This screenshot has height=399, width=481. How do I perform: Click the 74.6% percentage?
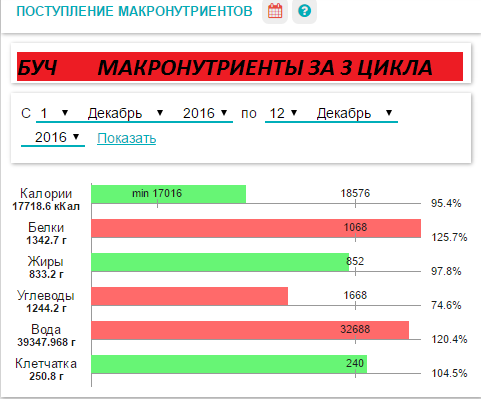(x=446, y=305)
